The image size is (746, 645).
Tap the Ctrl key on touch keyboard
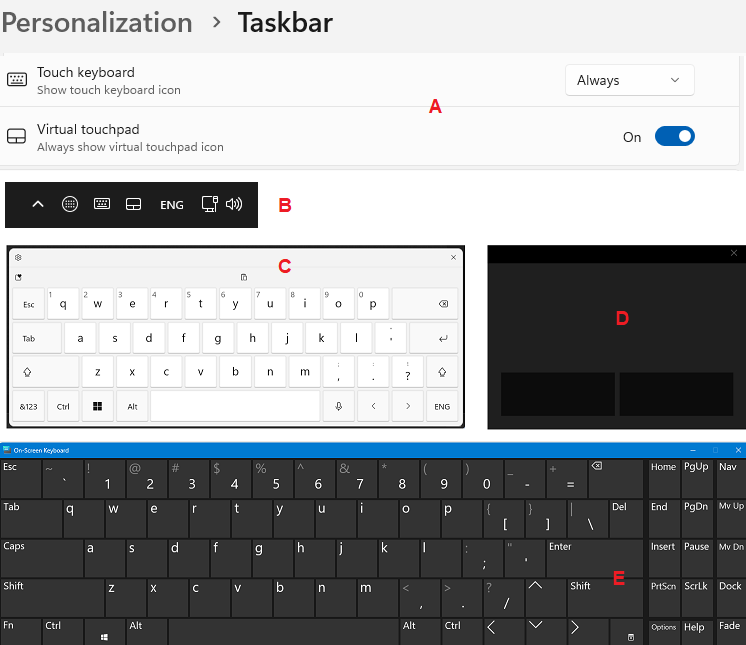tap(63, 406)
